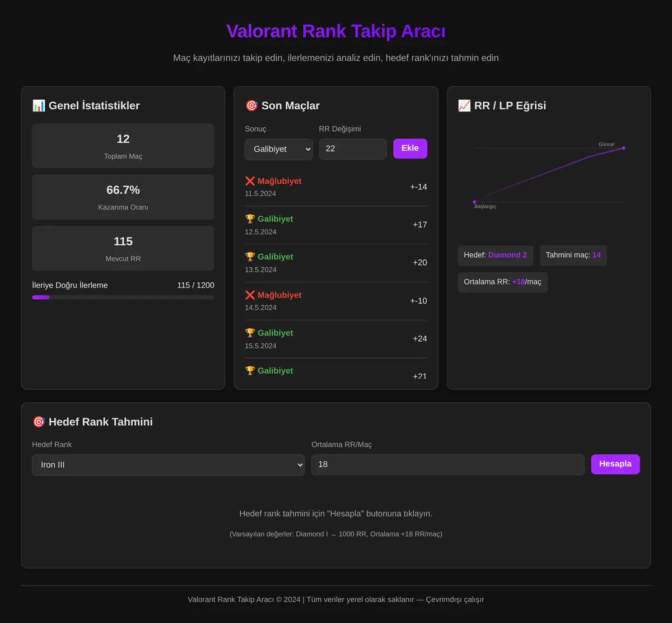Click the date 11.5.2024
Screen dimensions: 672x623
[260, 194]
